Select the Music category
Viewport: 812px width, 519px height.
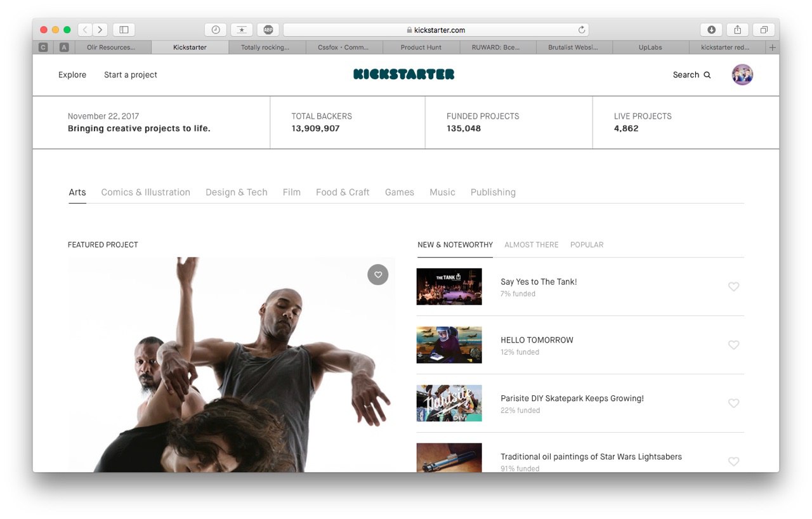(x=442, y=192)
